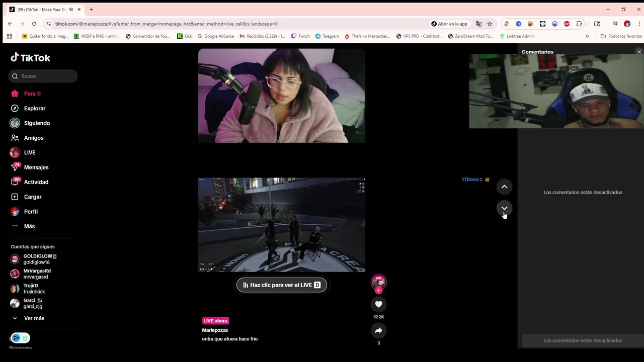Screen dimensions: 644x362
Task: Reload the page
Action: [x=34, y=24]
